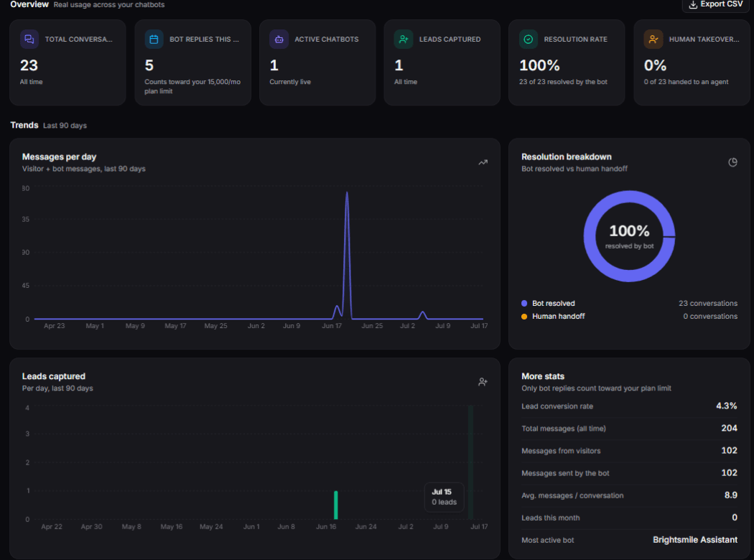Click the Total Conversations chat icon

pos(29,39)
